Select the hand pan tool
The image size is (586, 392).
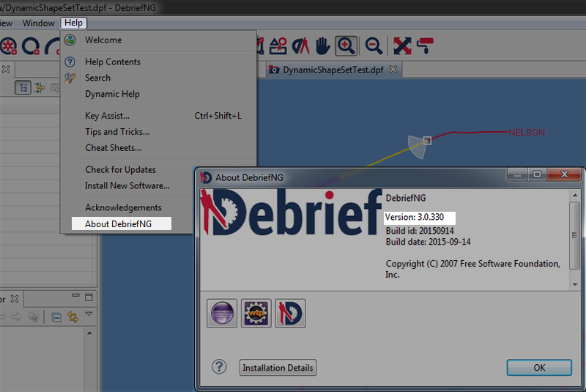tap(322, 46)
